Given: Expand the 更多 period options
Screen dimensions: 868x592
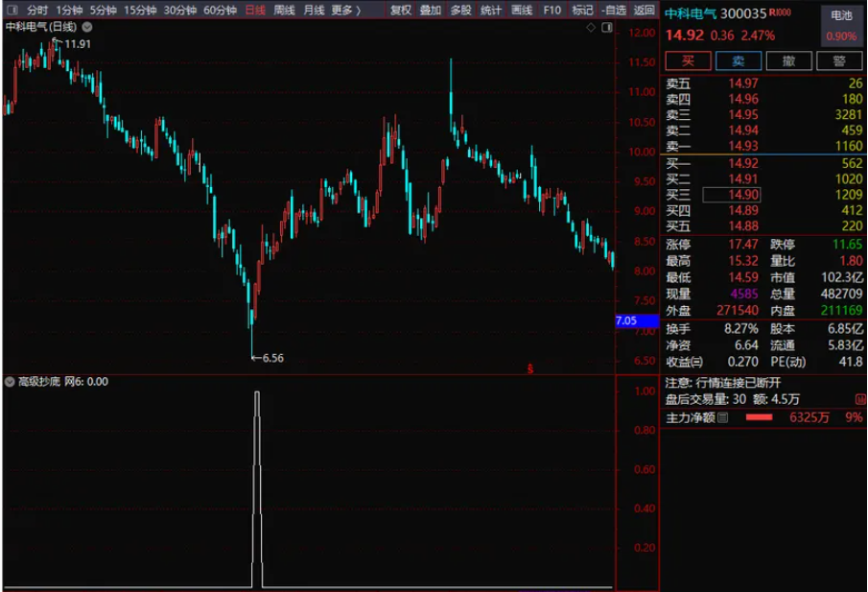Looking at the screenshot, I should (x=343, y=8).
